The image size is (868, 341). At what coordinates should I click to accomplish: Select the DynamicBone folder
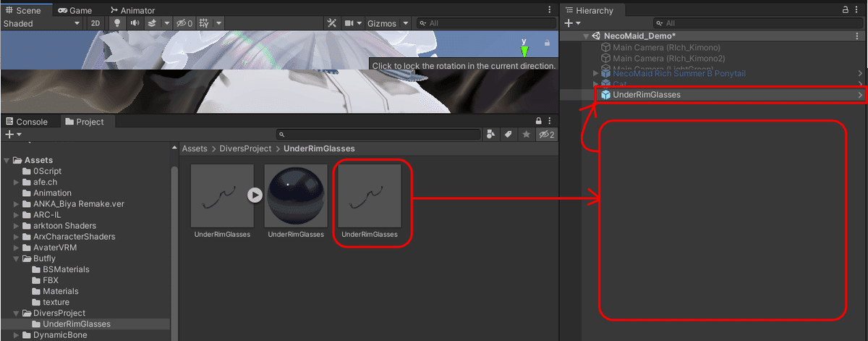tap(59, 335)
